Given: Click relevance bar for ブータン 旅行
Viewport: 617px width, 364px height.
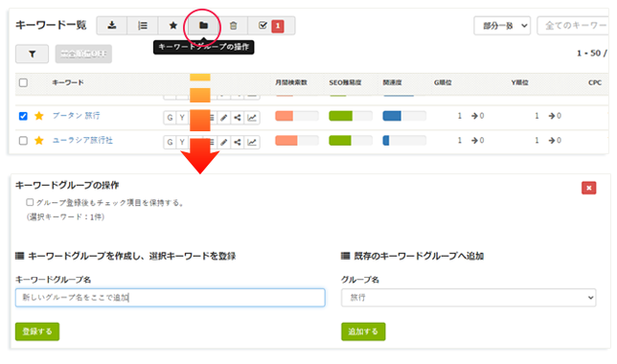Looking at the screenshot, I should 404,116.
